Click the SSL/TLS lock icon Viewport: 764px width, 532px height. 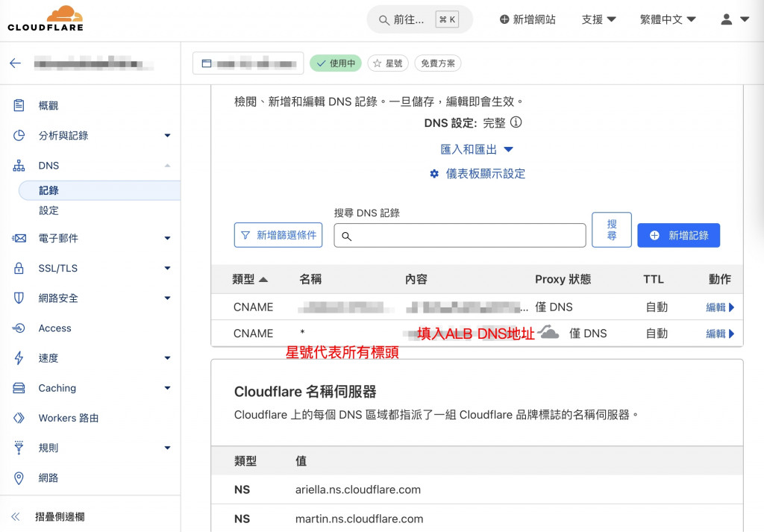click(x=19, y=268)
